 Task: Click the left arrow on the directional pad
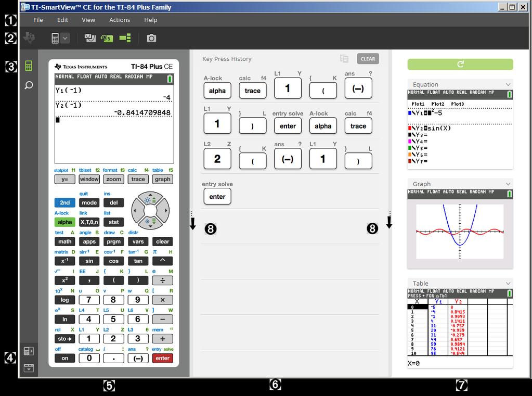point(136,211)
